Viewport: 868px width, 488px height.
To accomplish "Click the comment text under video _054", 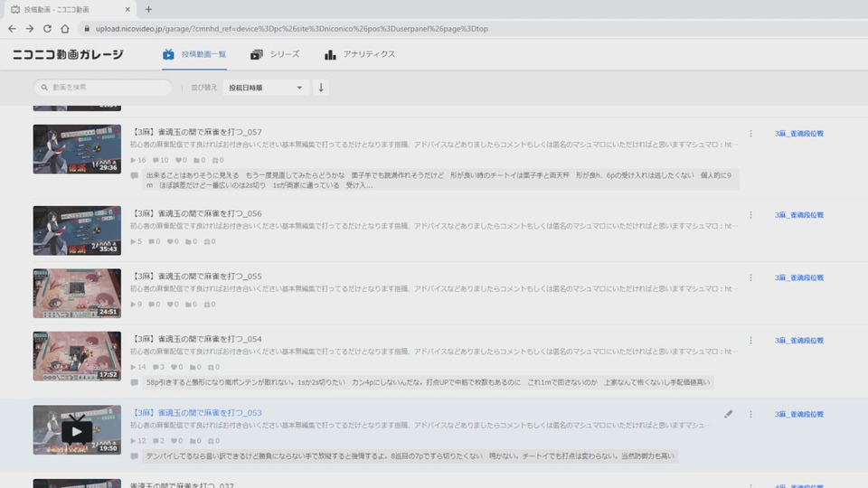I will [428, 382].
